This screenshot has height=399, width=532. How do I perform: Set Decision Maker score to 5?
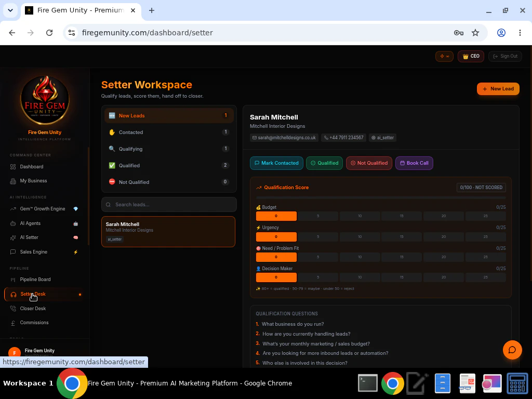(318, 277)
